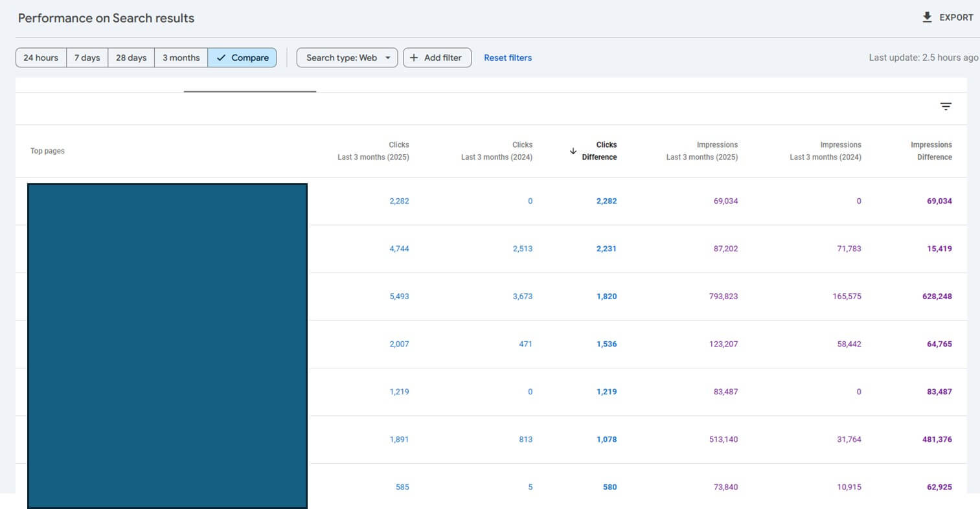Click the 58,442 impressions value

pos(849,345)
